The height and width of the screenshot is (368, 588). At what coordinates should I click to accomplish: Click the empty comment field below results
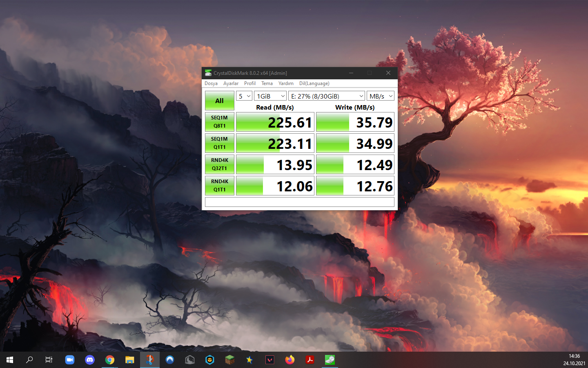point(300,202)
